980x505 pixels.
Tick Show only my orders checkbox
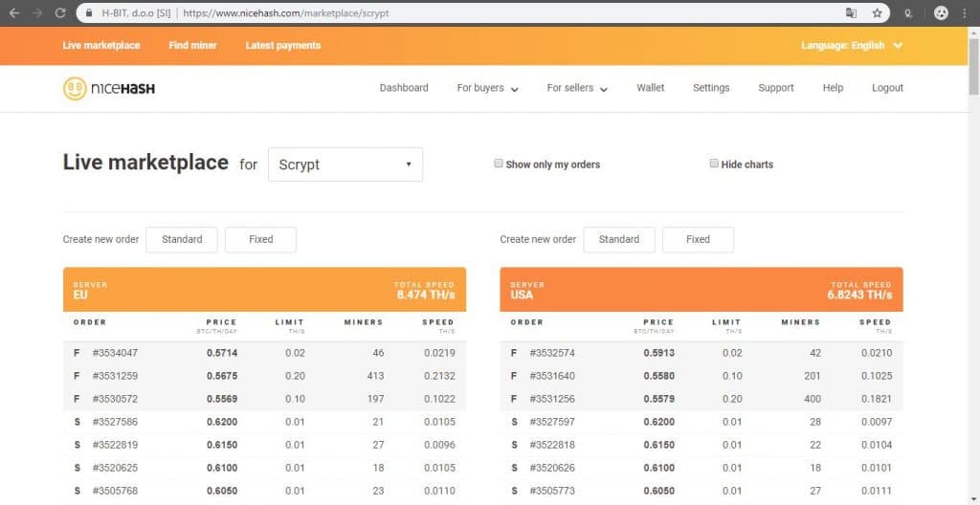click(499, 164)
